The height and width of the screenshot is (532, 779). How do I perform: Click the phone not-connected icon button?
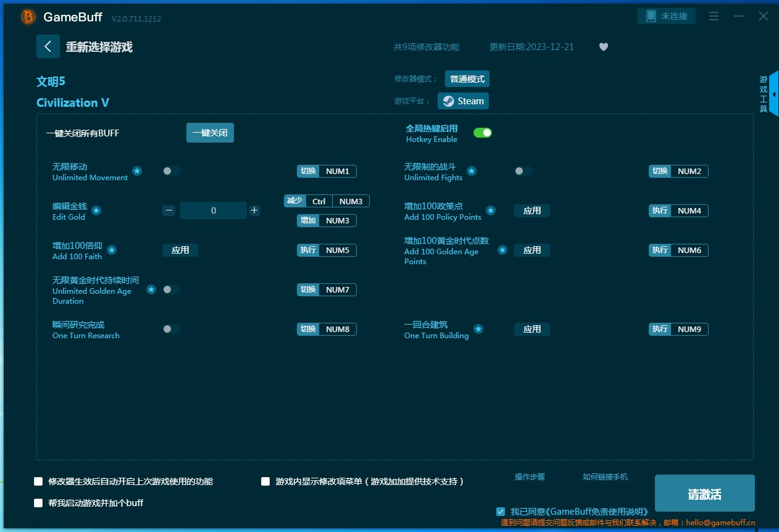pos(666,16)
